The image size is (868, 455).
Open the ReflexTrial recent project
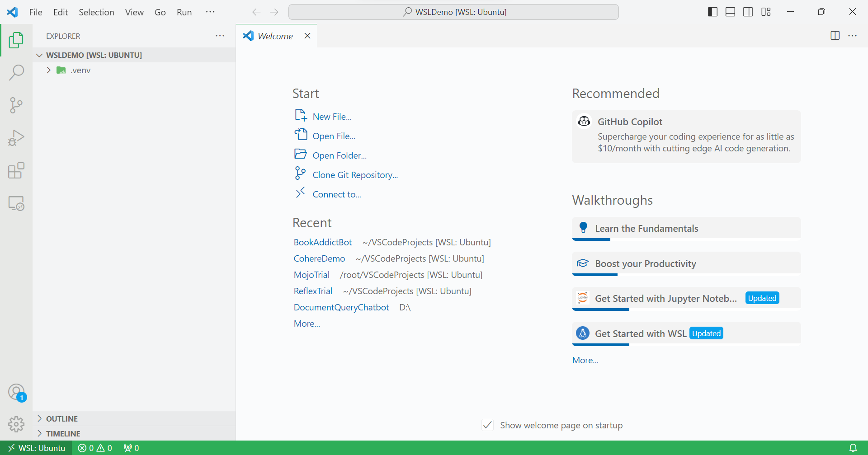[313, 291]
